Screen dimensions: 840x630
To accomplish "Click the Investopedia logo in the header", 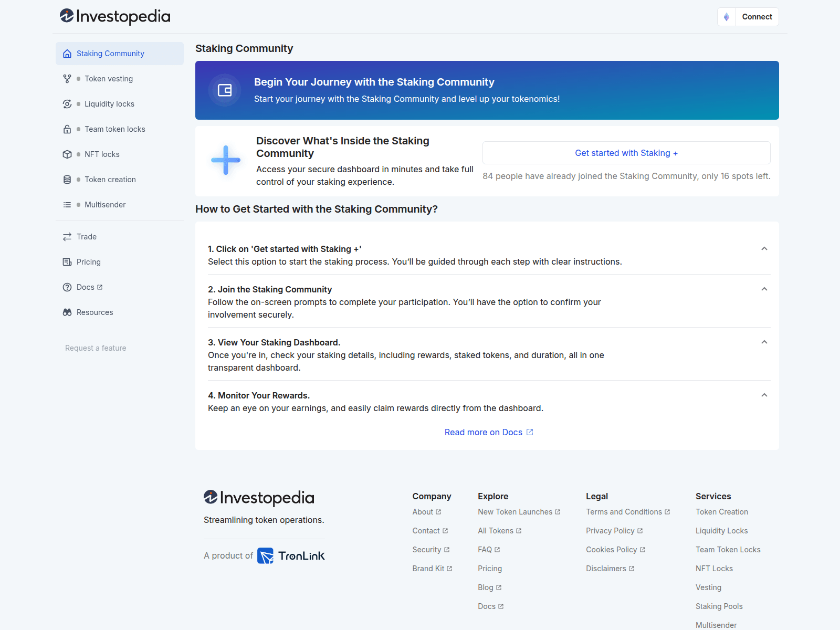I will pyautogui.click(x=115, y=17).
